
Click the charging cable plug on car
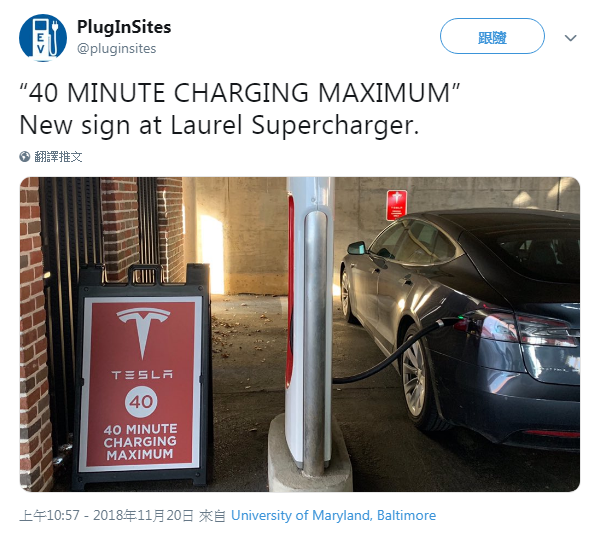[447, 321]
